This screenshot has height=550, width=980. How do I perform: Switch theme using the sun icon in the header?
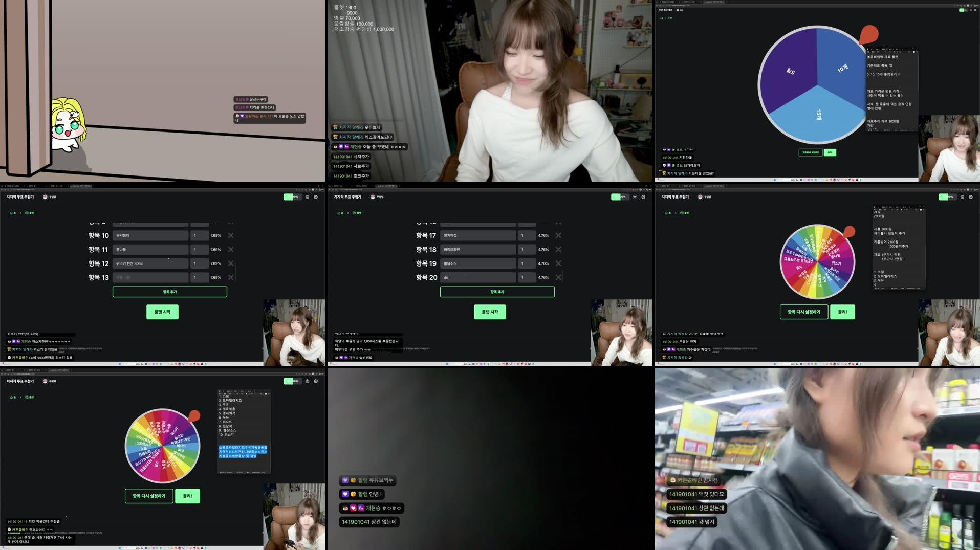[307, 196]
